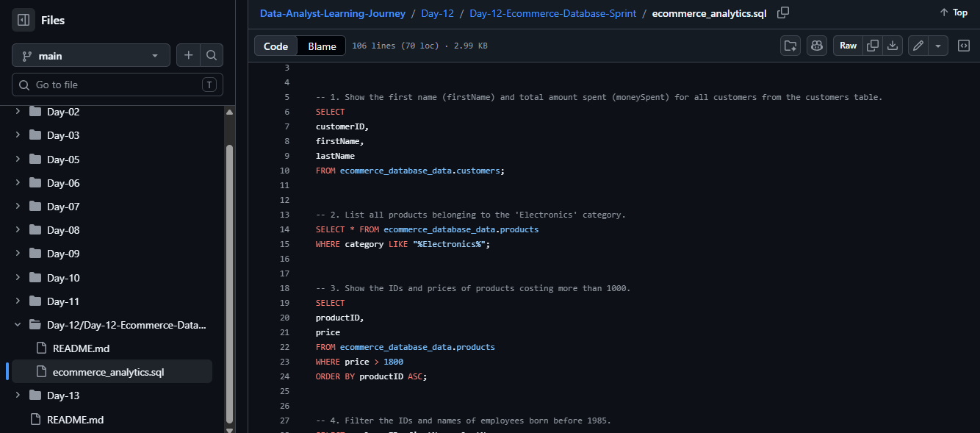The image size is (980, 433).
Task: Jump to Top of page
Action: (x=954, y=12)
